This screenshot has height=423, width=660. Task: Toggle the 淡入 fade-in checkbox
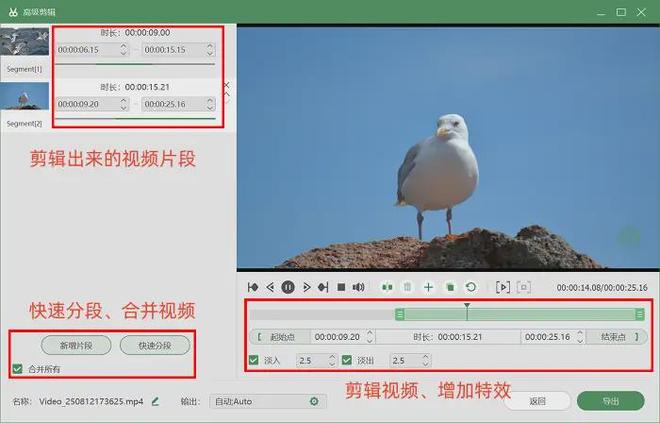pyautogui.click(x=254, y=360)
